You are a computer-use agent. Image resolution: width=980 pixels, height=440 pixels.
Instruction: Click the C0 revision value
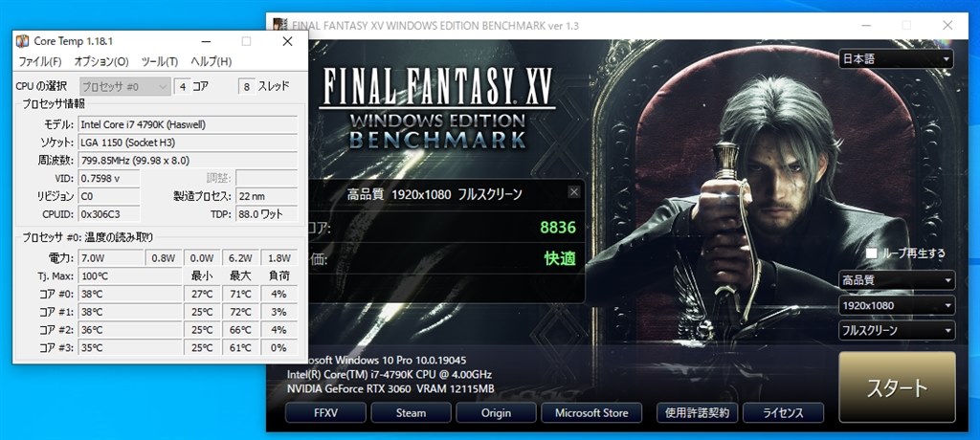pos(109,196)
